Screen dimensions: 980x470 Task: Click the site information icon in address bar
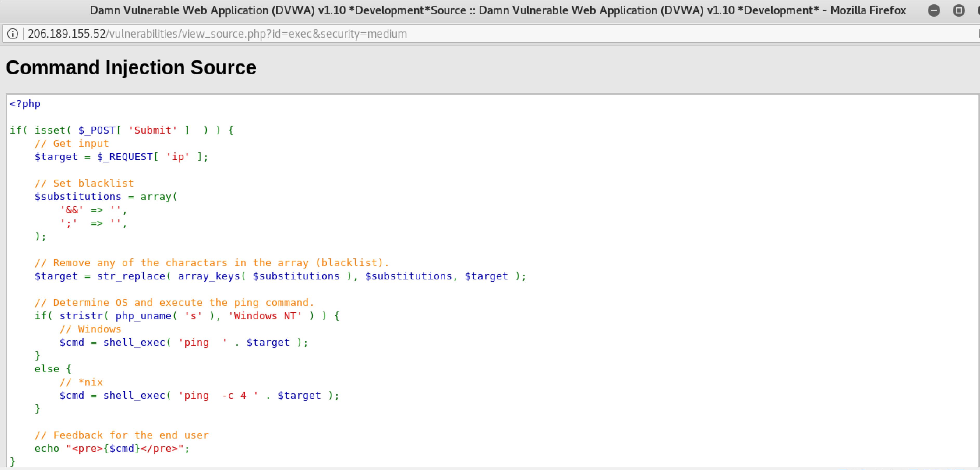point(12,34)
